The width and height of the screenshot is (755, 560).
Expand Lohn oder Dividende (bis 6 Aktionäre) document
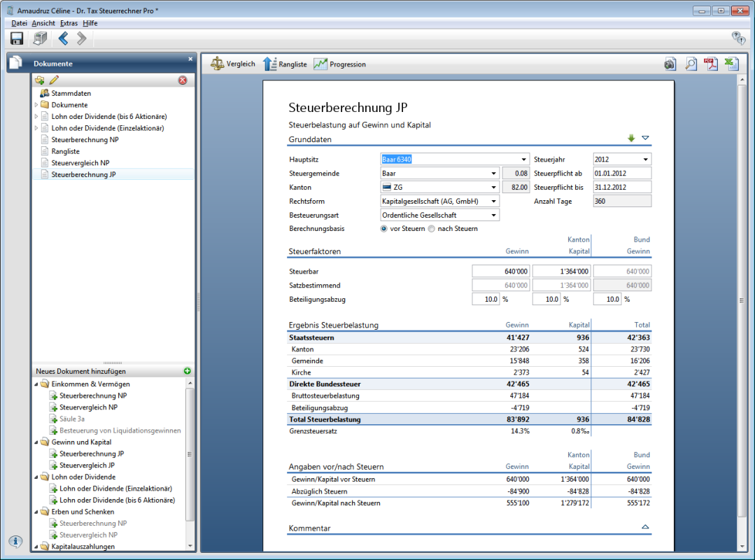pyautogui.click(x=36, y=116)
